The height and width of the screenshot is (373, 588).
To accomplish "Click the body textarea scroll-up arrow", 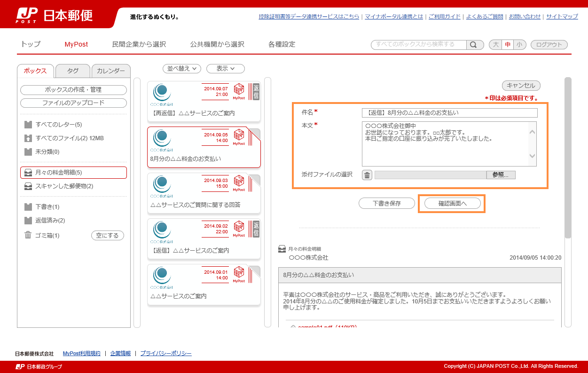I will [532, 132].
